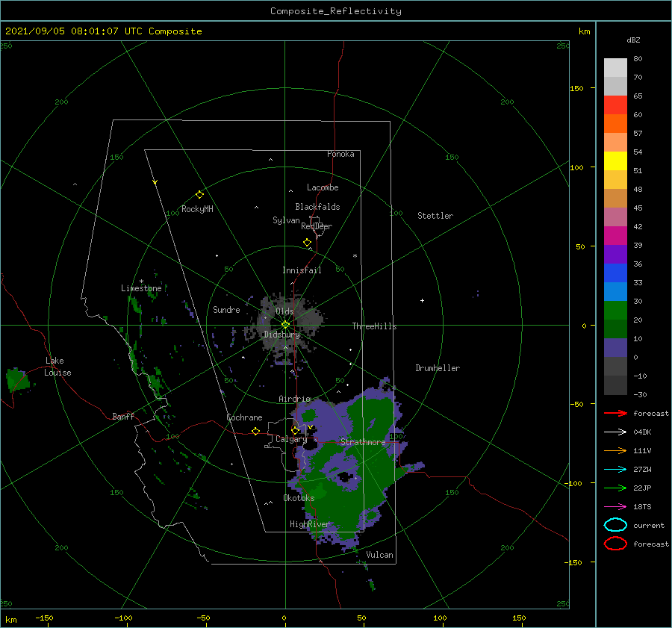Click the HighRiver label
672x628 pixels.
(310, 524)
